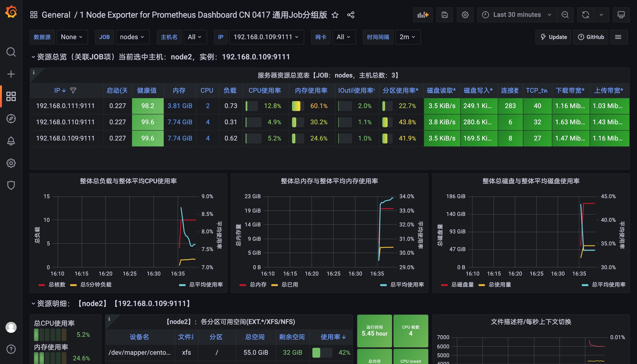This screenshot has width=637, height=364.
Task: Open Alerting bell in the sidebar
Action: pyautogui.click(x=11, y=141)
